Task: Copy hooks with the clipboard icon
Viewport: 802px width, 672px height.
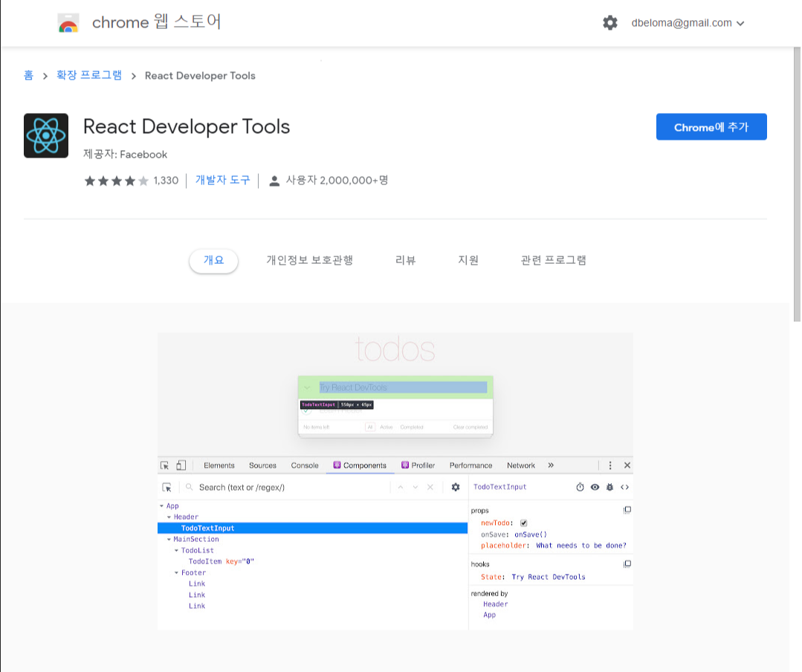Action: (627, 563)
